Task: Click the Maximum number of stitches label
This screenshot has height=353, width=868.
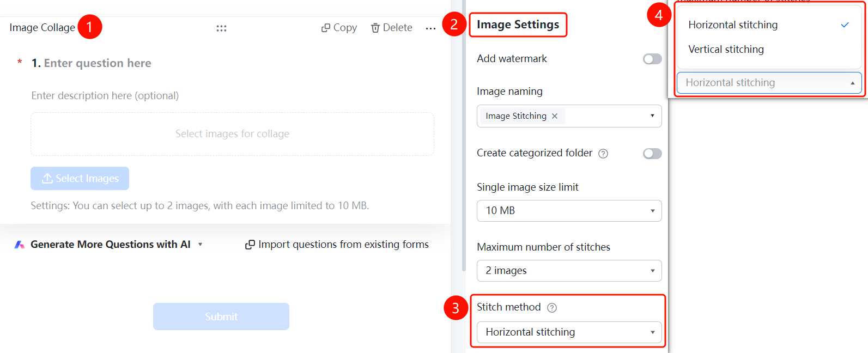Action: click(543, 247)
